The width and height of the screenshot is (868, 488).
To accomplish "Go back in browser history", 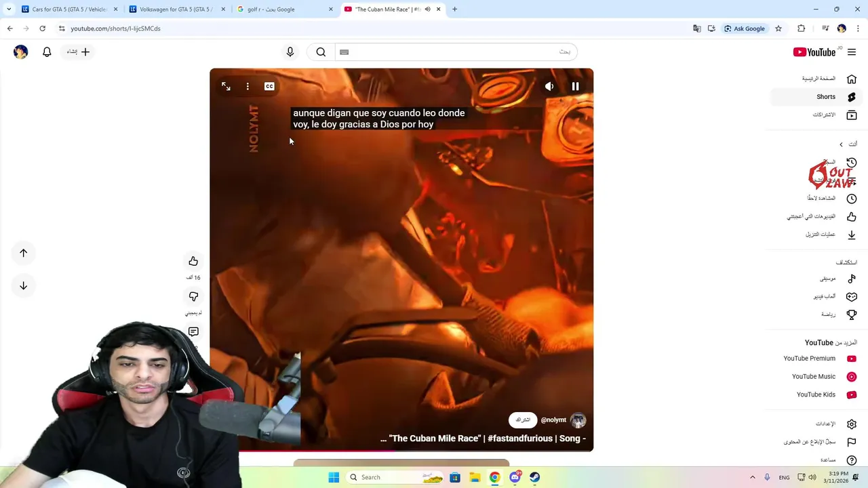I will coord(9,28).
